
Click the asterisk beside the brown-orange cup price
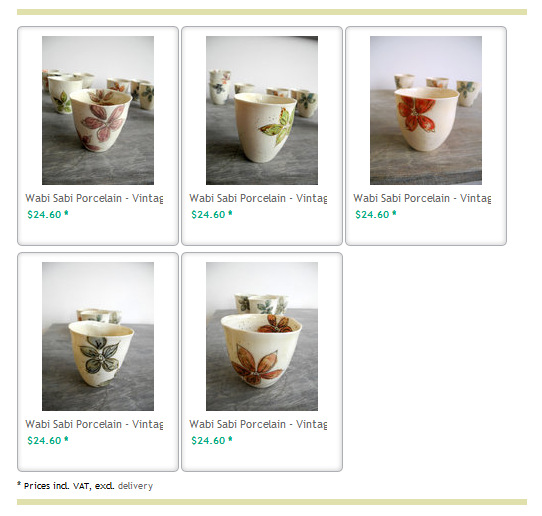click(230, 439)
